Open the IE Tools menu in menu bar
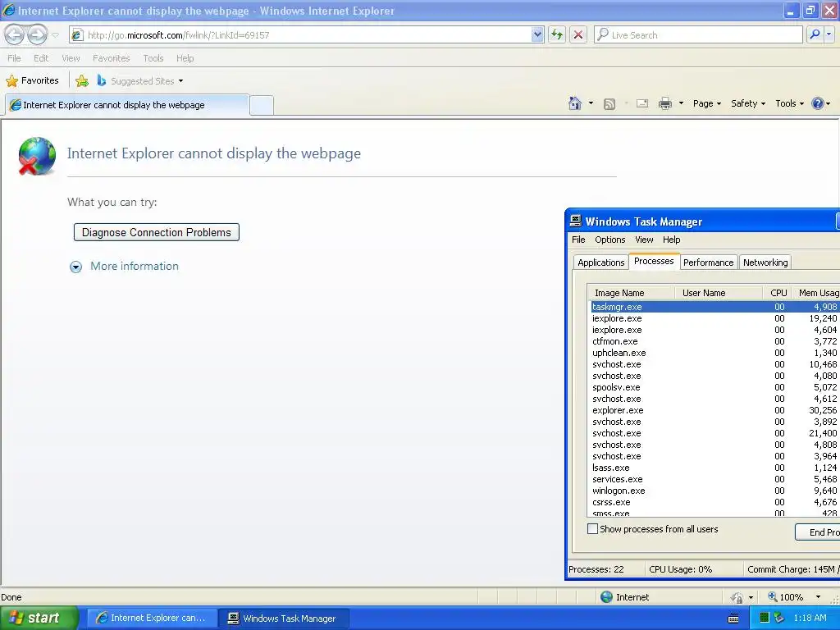840x630 pixels. click(x=153, y=58)
